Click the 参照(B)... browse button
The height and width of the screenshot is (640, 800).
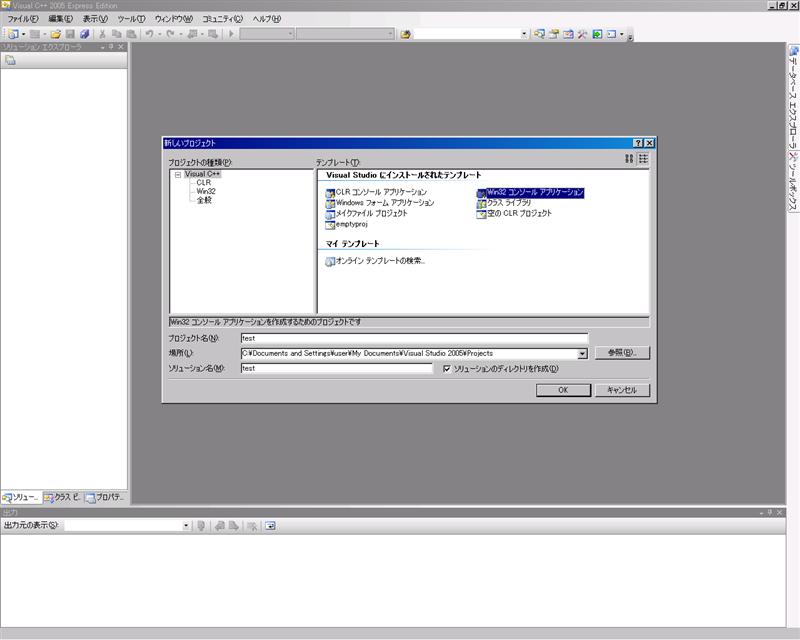coord(622,353)
